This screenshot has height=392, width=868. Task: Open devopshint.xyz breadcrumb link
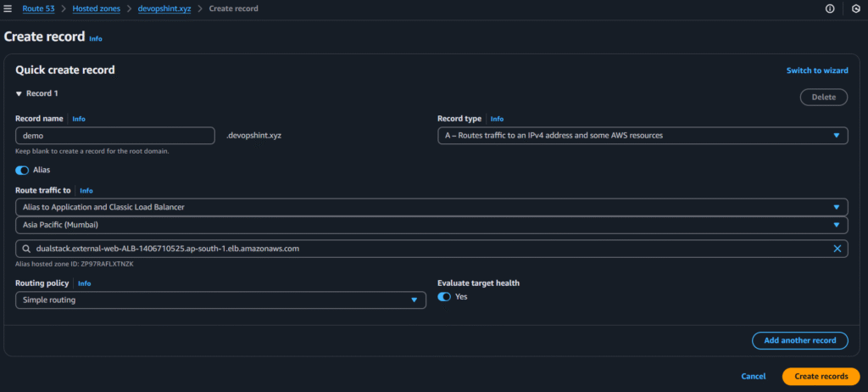click(x=164, y=8)
